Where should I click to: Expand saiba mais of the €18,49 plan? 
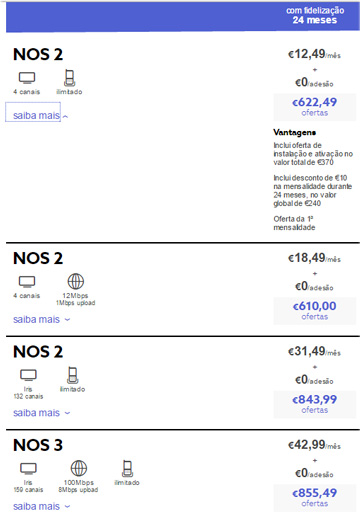[x=42, y=319]
